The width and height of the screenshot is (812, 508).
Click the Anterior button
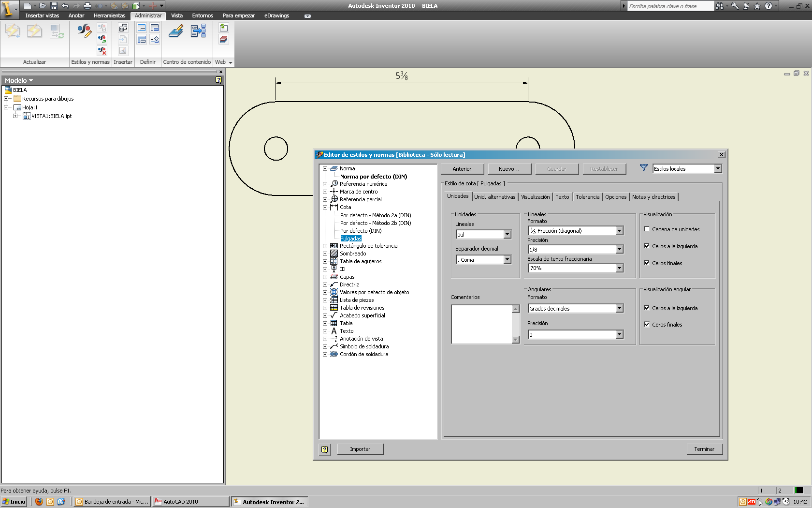click(x=462, y=169)
